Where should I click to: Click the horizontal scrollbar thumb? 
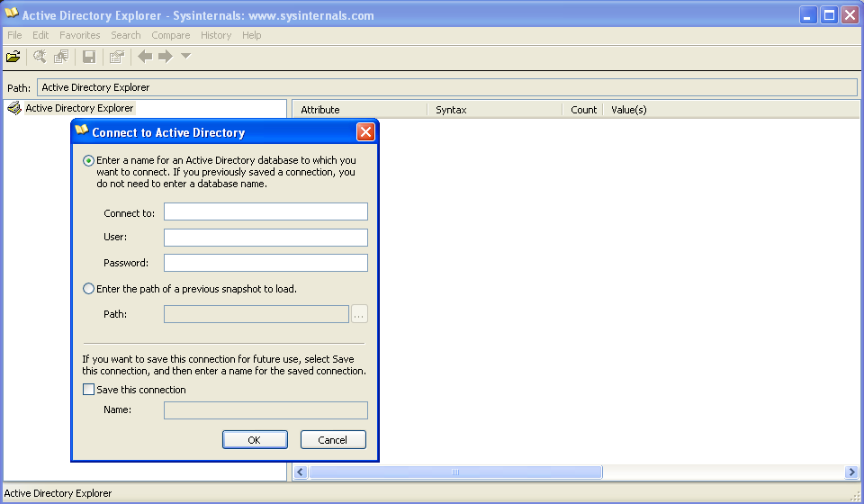[x=455, y=472]
